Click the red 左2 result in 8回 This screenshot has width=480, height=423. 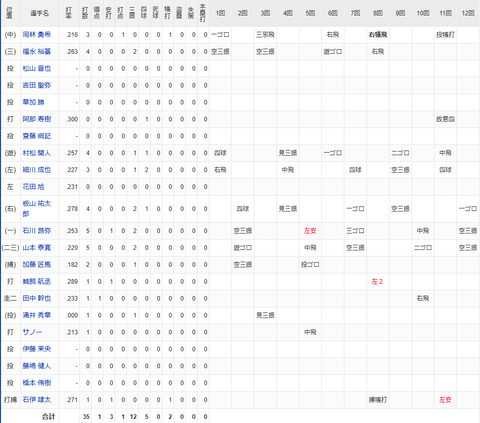click(x=377, y=282)
